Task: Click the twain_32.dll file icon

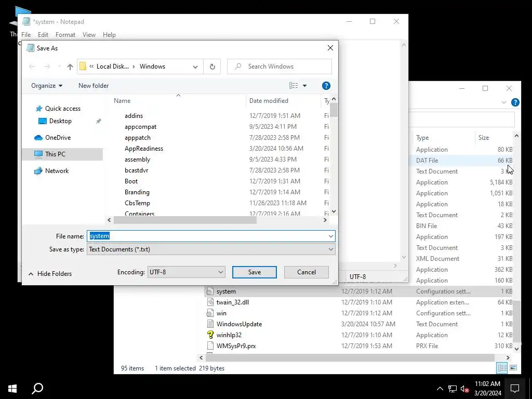Action: click(210, 302)
